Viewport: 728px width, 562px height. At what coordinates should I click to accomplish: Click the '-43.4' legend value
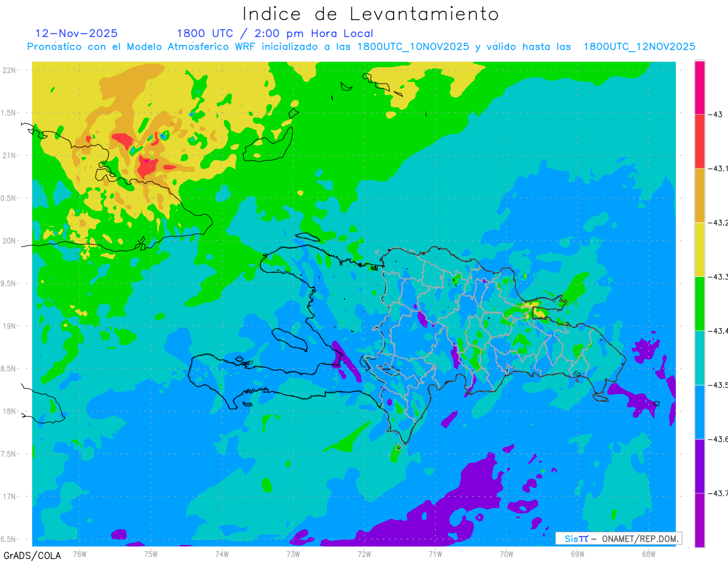tap(719, 331)
